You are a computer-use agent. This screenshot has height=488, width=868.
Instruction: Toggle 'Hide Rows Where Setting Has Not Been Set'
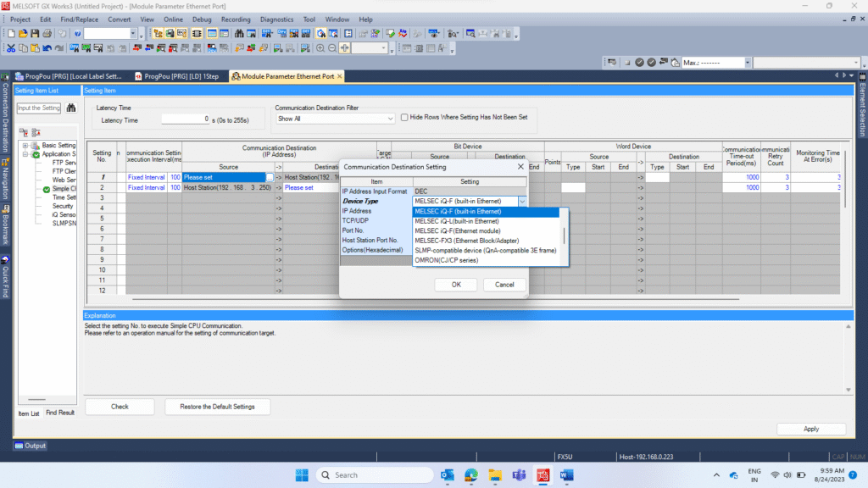[404, 117]
